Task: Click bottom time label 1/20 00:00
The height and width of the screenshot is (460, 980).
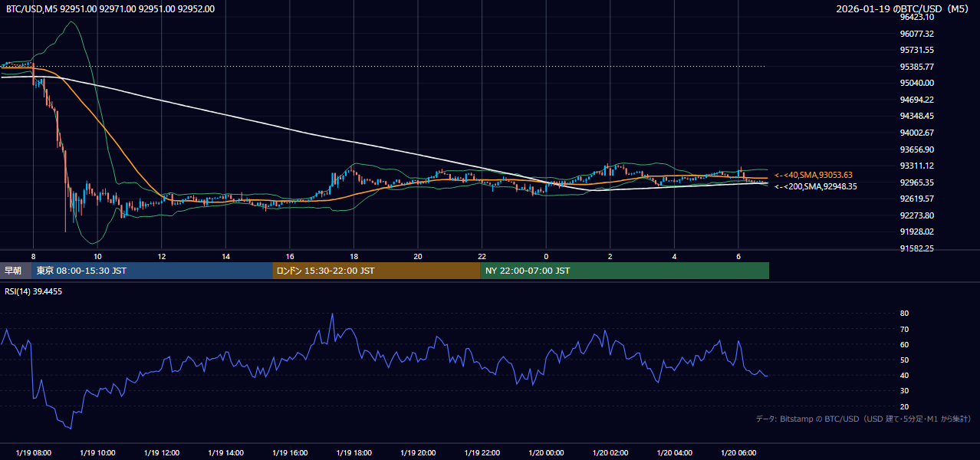Action: point(546,453)
